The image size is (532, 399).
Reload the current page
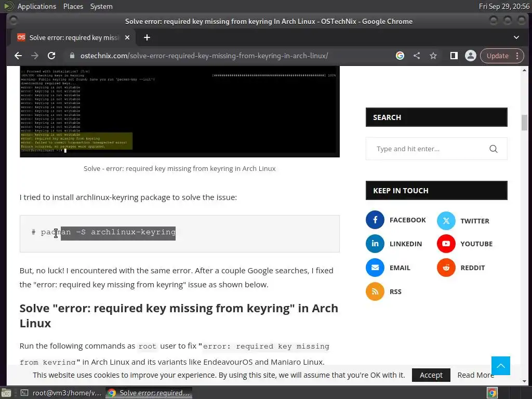(51, 56)
